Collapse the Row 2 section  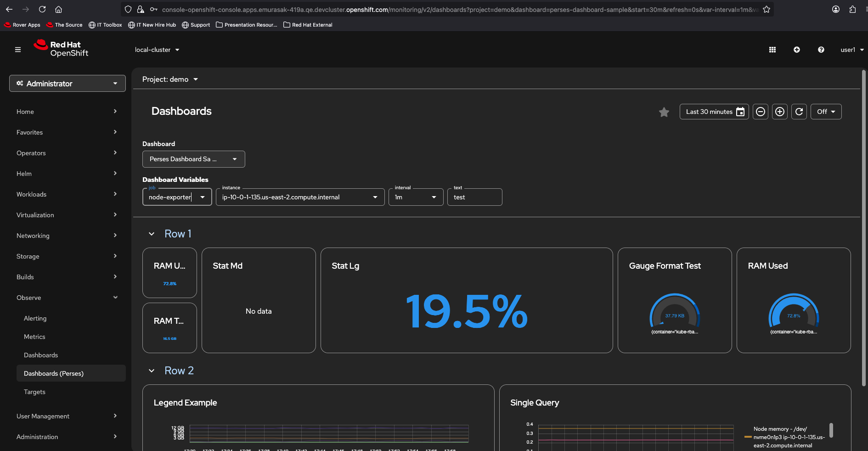point(152,371)
